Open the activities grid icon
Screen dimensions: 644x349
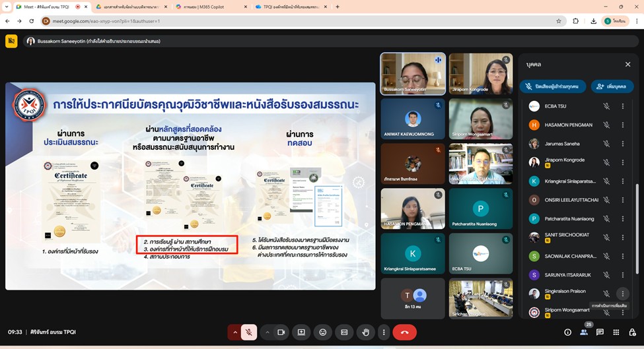(616, 333)
